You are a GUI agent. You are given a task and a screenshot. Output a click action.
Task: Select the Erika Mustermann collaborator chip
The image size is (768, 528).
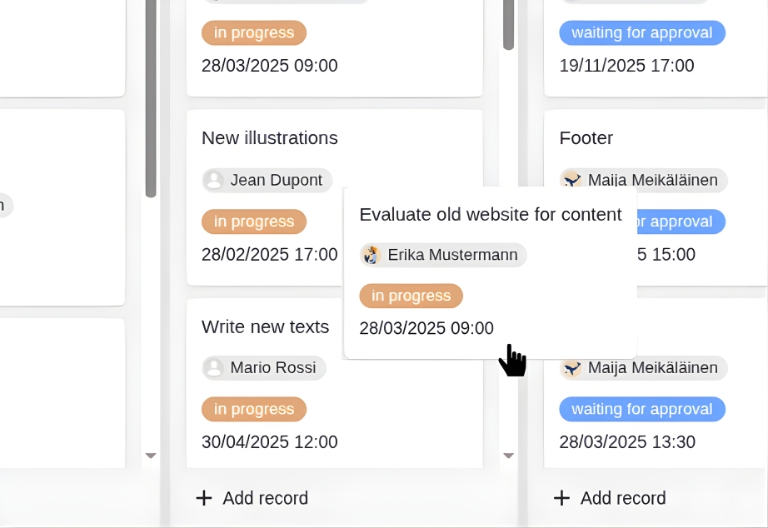(x=443, y=255)
